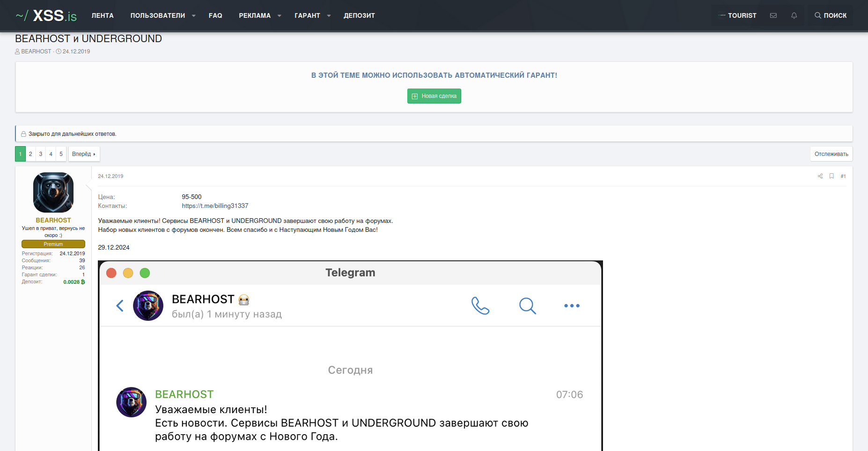This screenshot has height=451, width=868.
Task: Open the Telegram three-dots menu
Action: (x=572, y=306)
